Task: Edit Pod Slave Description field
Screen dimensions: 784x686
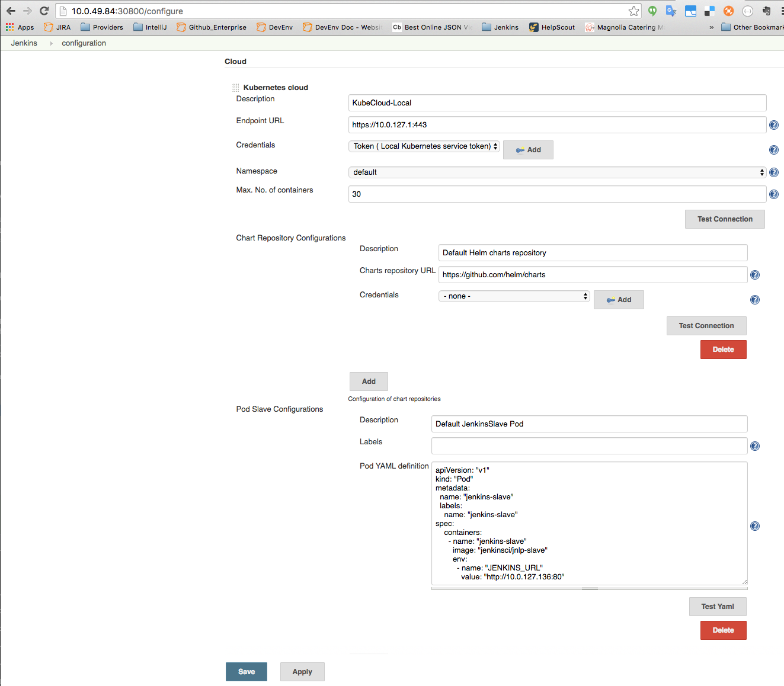Action: pos(589,424)
